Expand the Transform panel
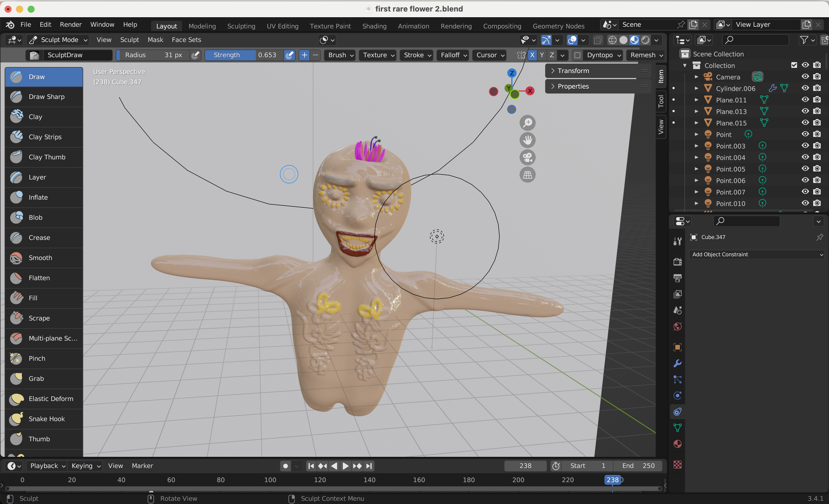This screenshot has height=504, width=829. tap(573, 70)
